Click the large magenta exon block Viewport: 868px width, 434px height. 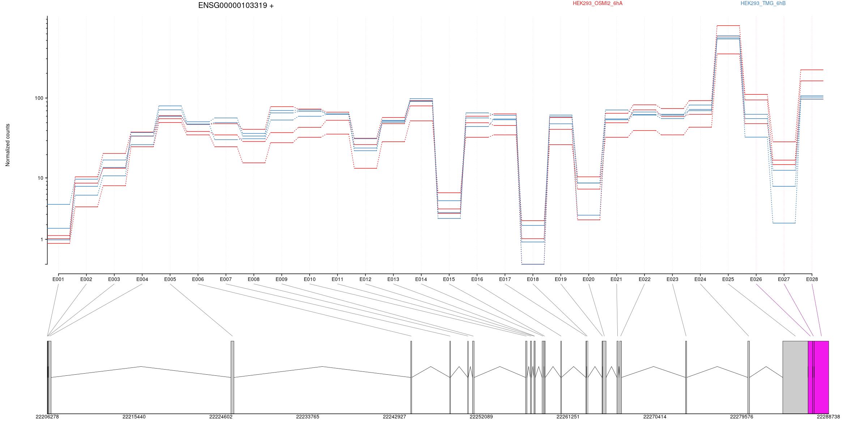point(821,377)
